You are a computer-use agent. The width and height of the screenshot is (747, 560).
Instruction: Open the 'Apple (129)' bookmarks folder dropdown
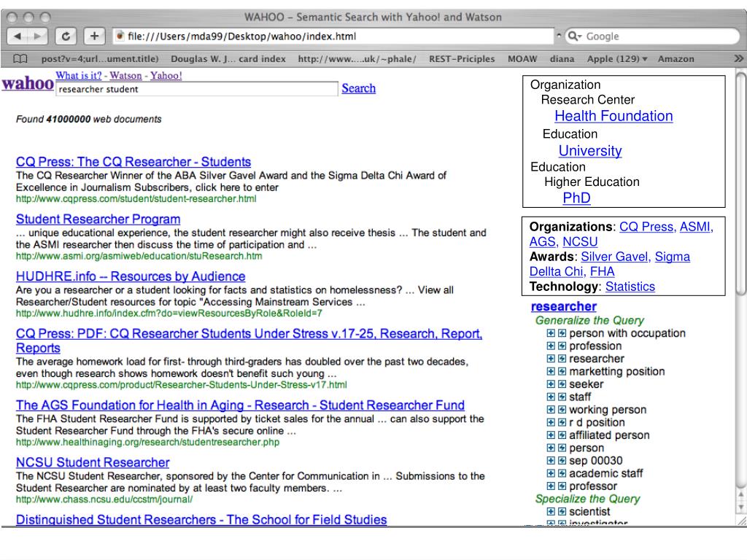point(617,58)
